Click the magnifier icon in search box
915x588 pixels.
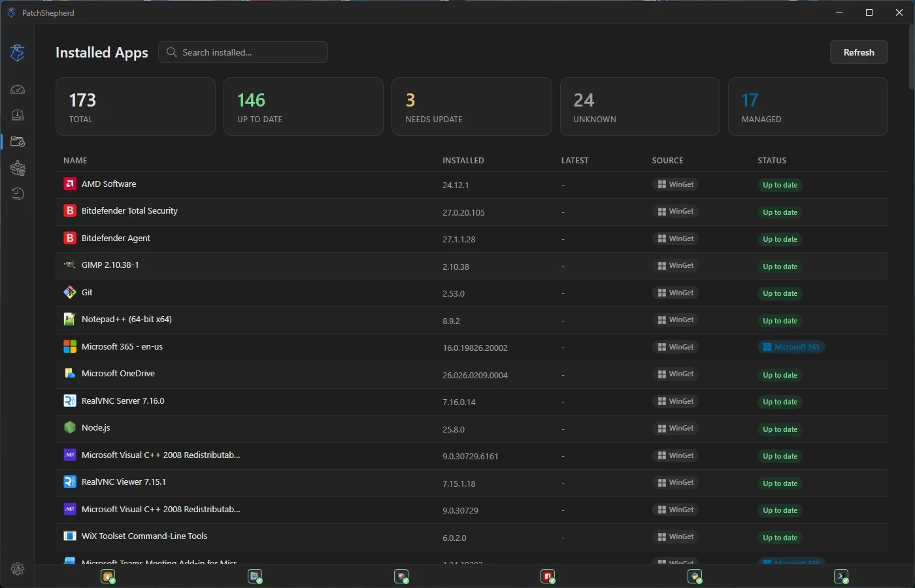click(172, 52)
